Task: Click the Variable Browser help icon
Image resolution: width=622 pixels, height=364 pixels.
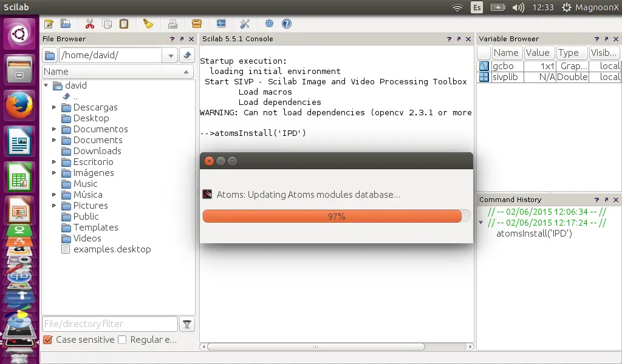Action: (596, 39)
